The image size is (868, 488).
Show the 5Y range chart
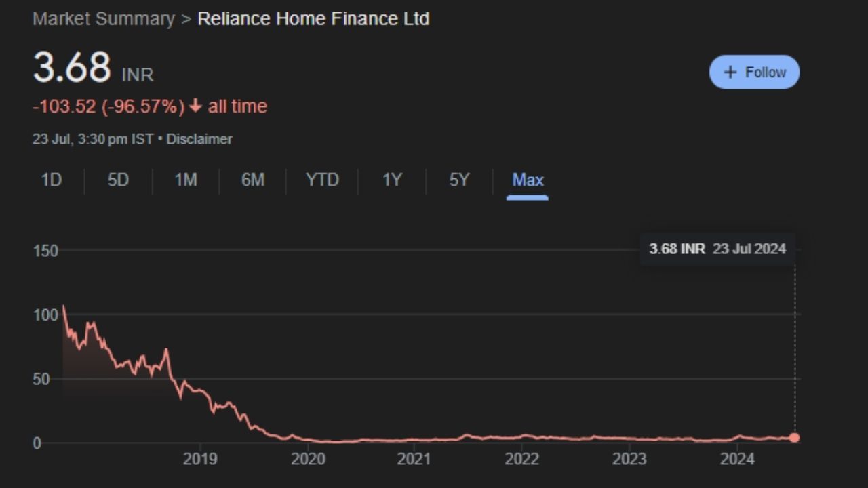(459, 180)
